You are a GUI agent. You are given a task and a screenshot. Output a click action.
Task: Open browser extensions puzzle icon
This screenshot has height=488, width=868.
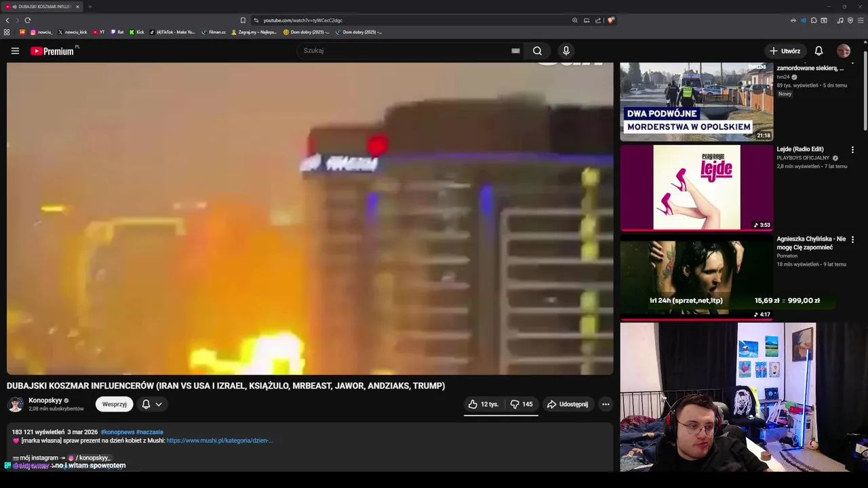coord(814,20)
